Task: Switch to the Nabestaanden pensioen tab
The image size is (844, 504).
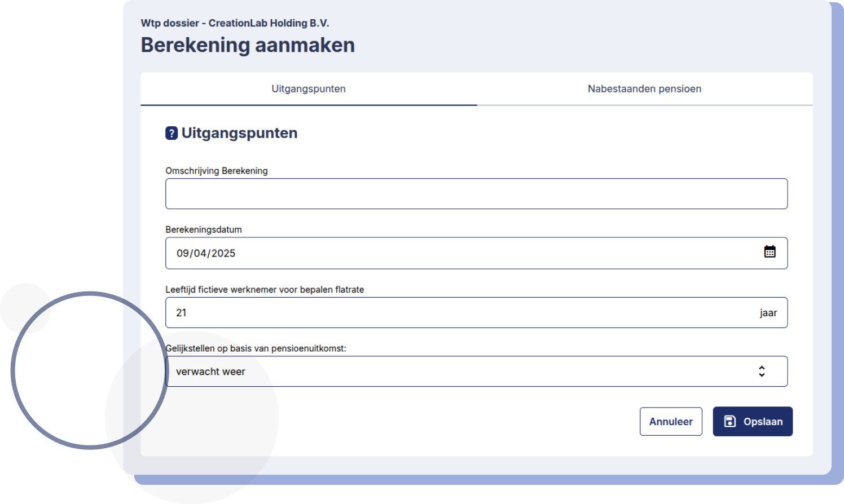Action: (x=644, y=89)
